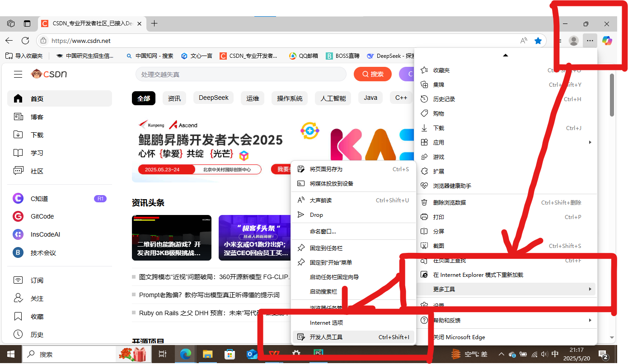Click the profile avatar icon
Image resolution: width=628 pixels, height=364 pixels.
(574, 41)
